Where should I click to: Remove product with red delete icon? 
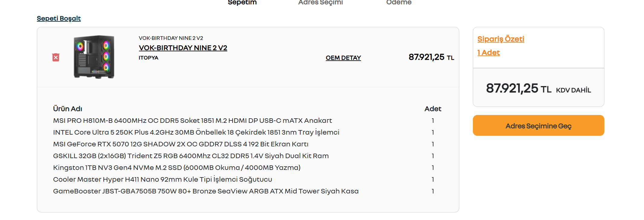(56, 57)
